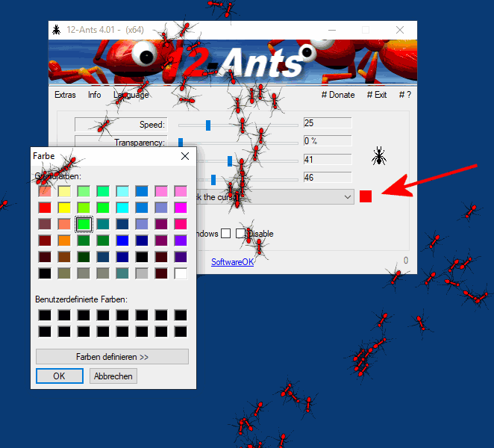494x448 pixels.
Task: Click Farben definieren >> button
Action: 112,357
